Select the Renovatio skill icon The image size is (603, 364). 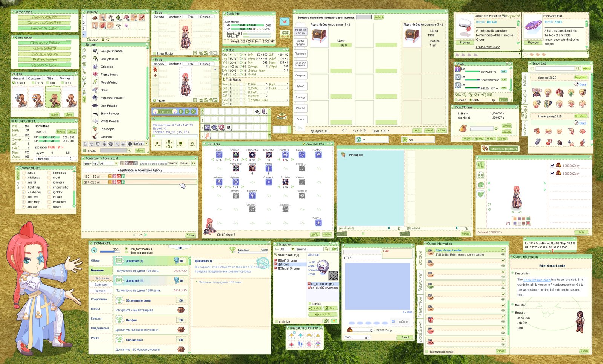[236, 169]
